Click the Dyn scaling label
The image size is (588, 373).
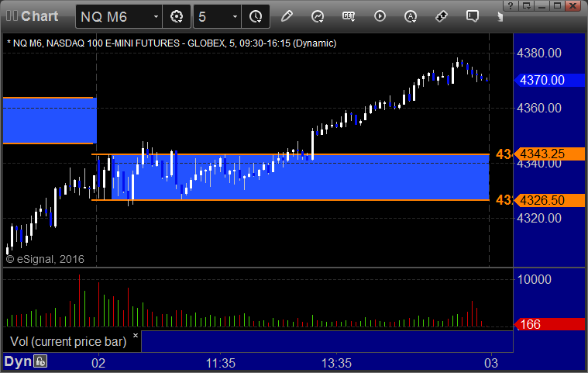pyautogui.click(x=18, y=361)
